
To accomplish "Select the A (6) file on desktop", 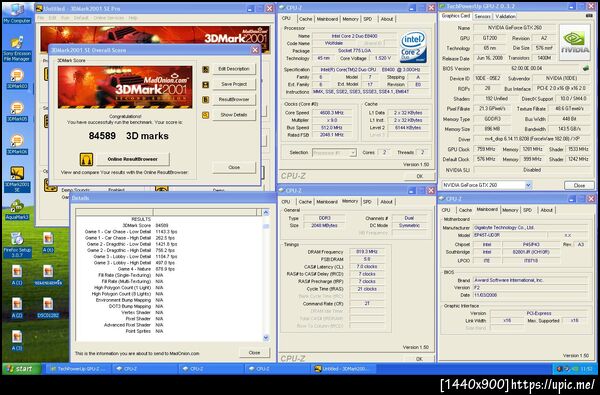I will [48, 242].
